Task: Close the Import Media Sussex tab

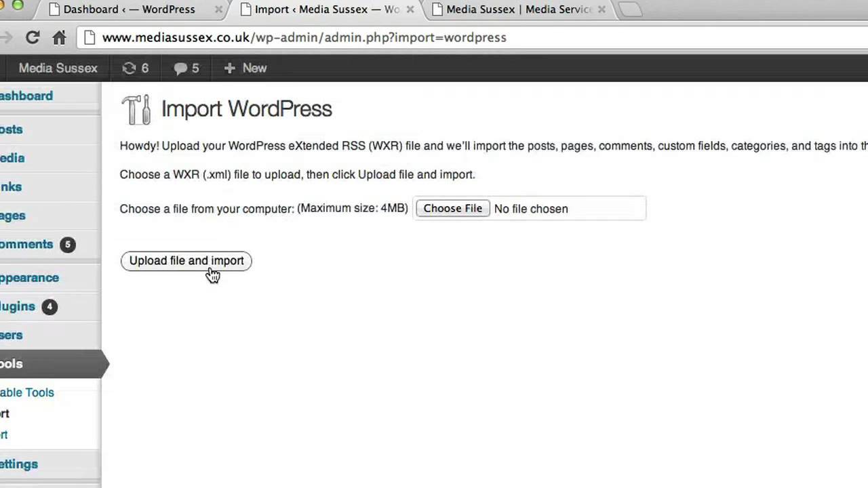Action: (410, 9)
